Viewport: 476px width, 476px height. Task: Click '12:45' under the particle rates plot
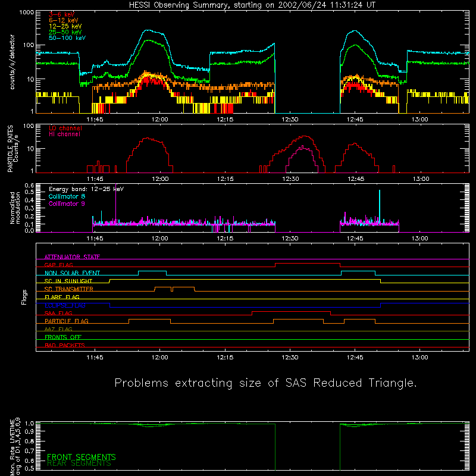355,179
